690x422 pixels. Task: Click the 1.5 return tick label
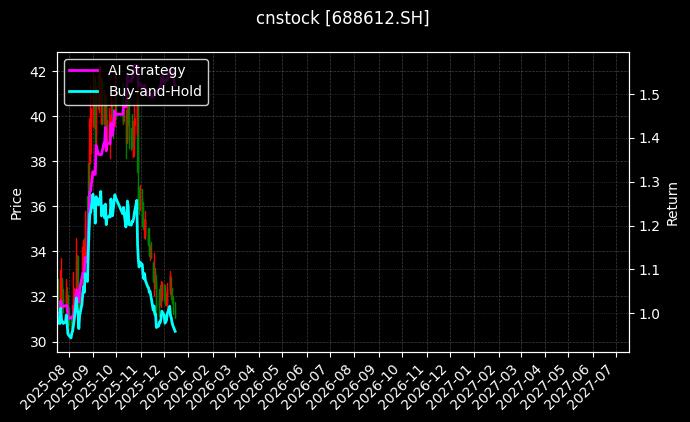[x=649, y=95]
